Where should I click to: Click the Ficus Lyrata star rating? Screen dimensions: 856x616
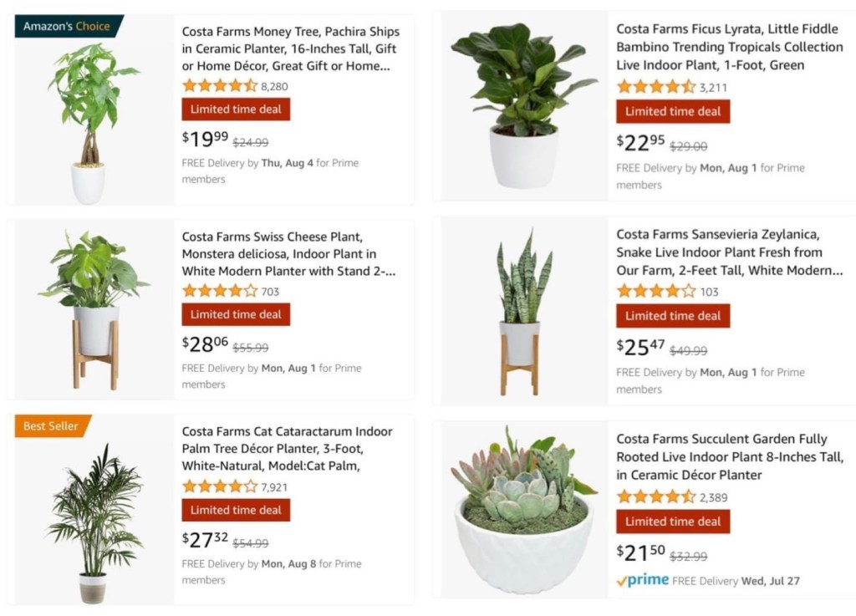point(655,86)
